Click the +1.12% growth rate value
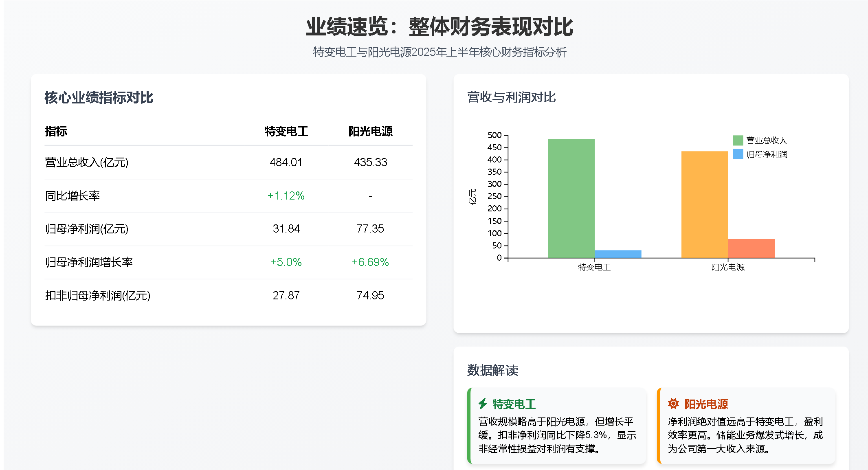The height and width of the screenshot is (470, 868). (286, 196)
